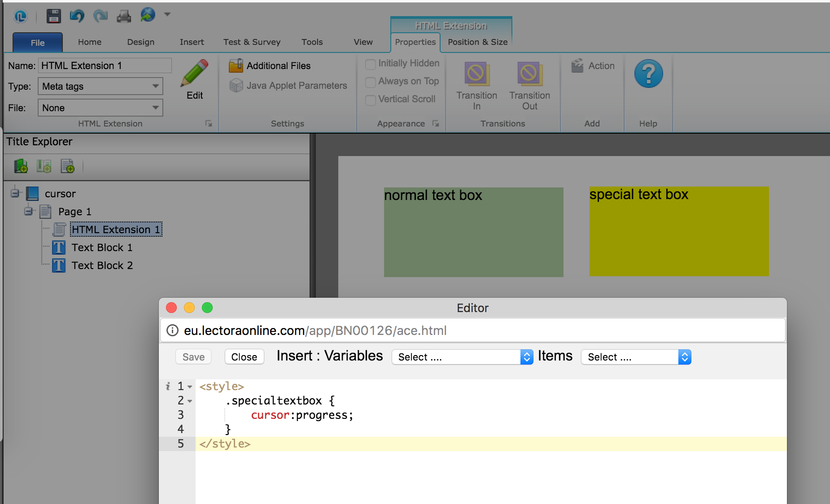830x504 pixels.
Task: Print using the printer icon
Action: [x=124, y=16]
